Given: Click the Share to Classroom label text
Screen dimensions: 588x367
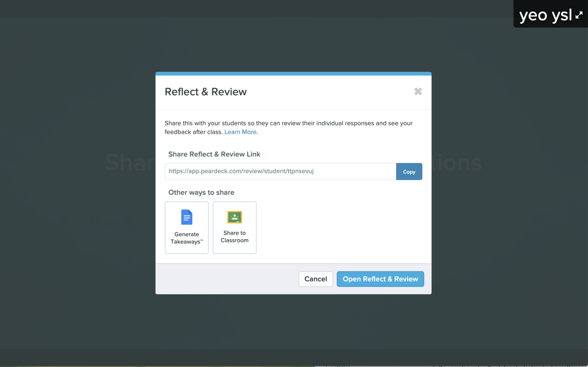Looking at the screenshot, I should [x=235, y=237].
